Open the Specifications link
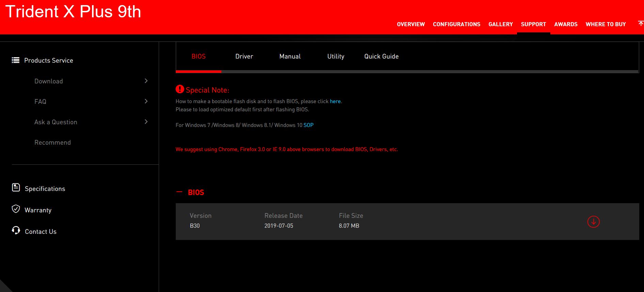Viewport: 644px width, 292px height. click(45, 189)
